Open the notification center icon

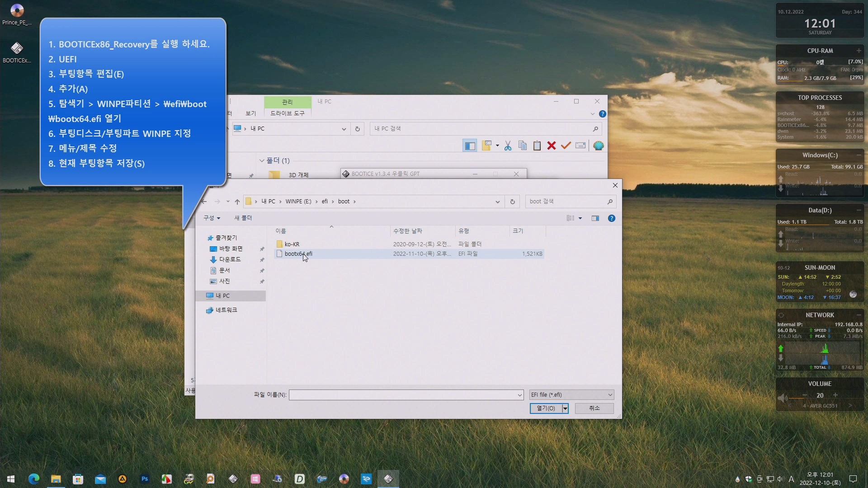[x=853, y=479]
